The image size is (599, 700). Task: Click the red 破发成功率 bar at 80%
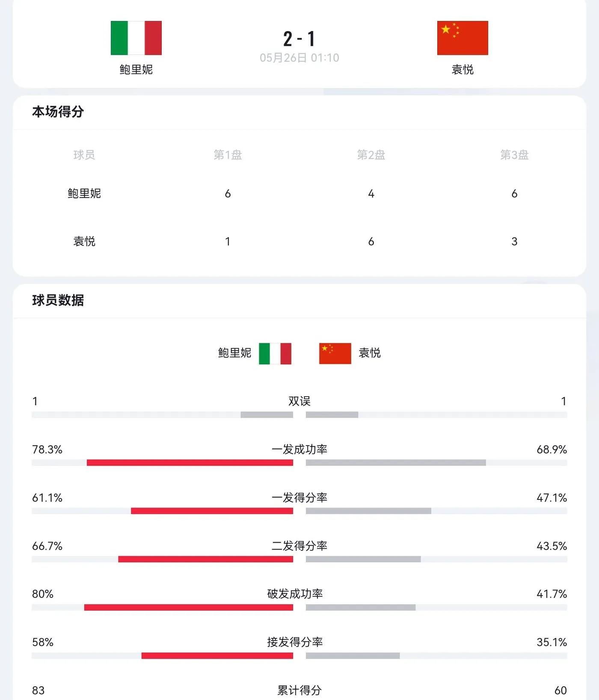[x=189, y=607]
